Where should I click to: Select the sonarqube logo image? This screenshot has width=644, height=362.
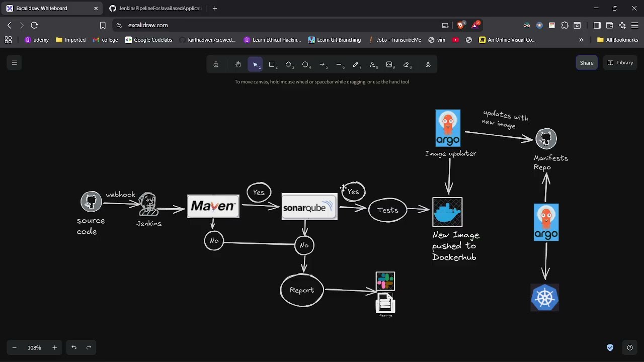309,207
